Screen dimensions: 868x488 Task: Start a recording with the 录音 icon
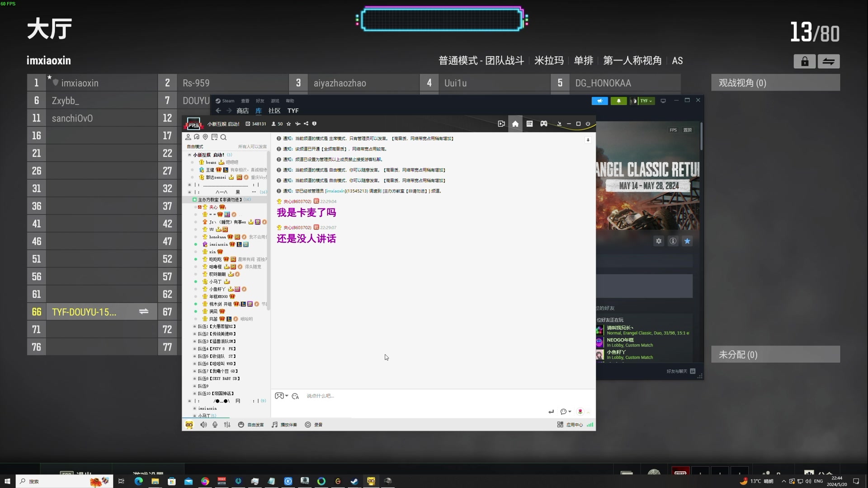(x=314, y=424)
